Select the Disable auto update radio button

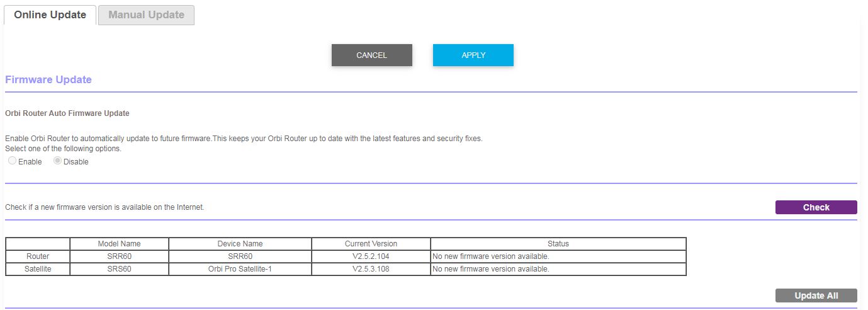tap(58, 161)
